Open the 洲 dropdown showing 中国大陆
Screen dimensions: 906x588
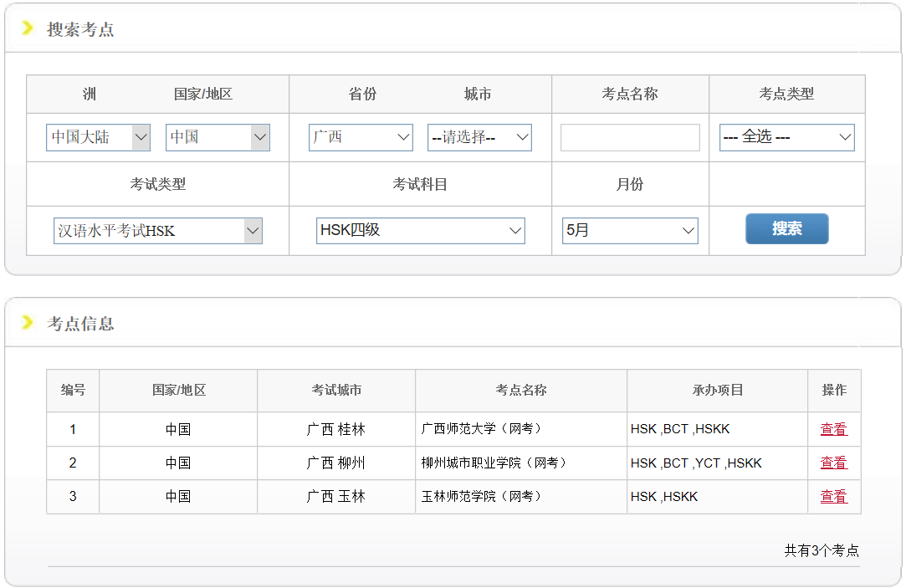pyautogui.click(x=98, y=137)
